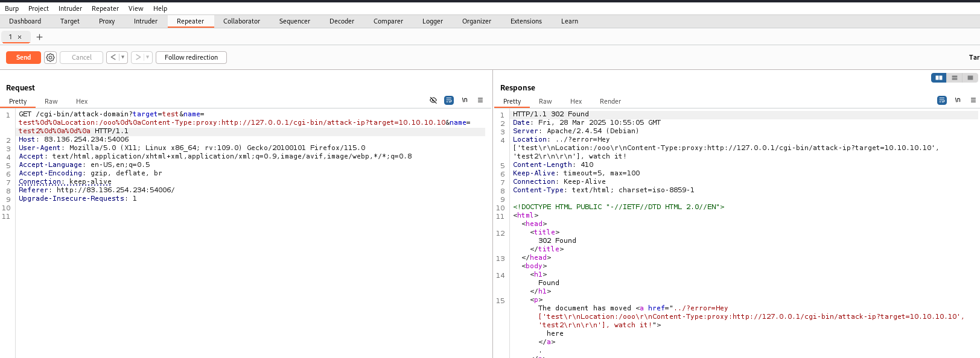
Task: Switch to the Intruder tool tab
Action: click(x=145, y=21)
